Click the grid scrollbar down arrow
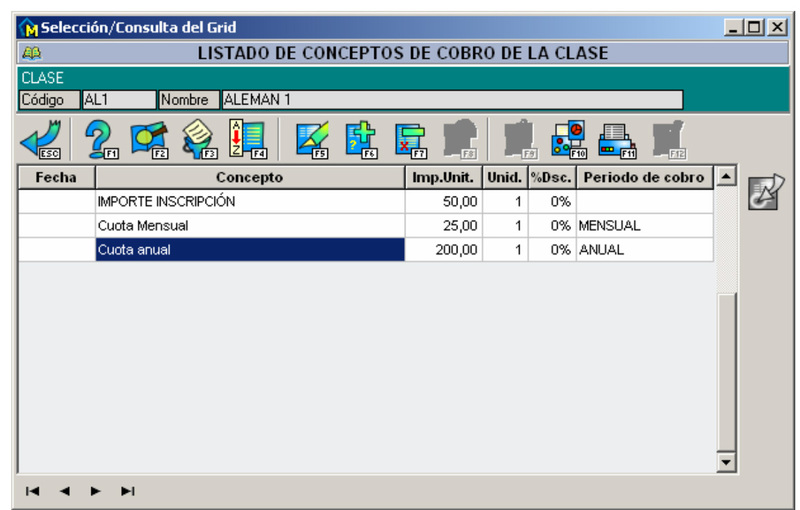This screenshot has height=510, width=800. point(726,462)
